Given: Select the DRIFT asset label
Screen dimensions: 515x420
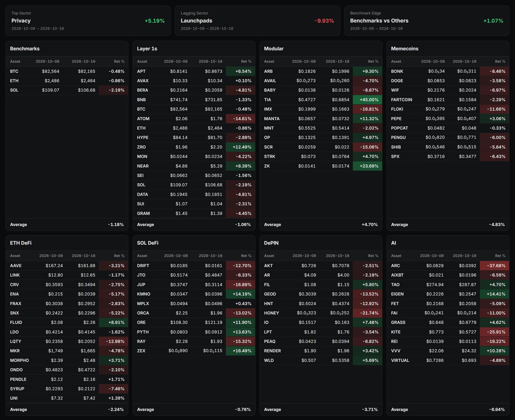Looking at the screenshot, I should point(143,265).
